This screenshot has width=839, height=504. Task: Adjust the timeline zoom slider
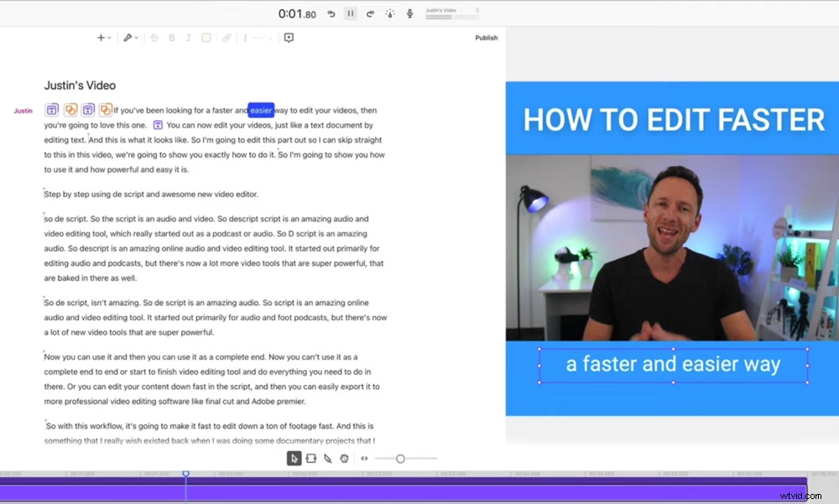[x=400, y=459]
